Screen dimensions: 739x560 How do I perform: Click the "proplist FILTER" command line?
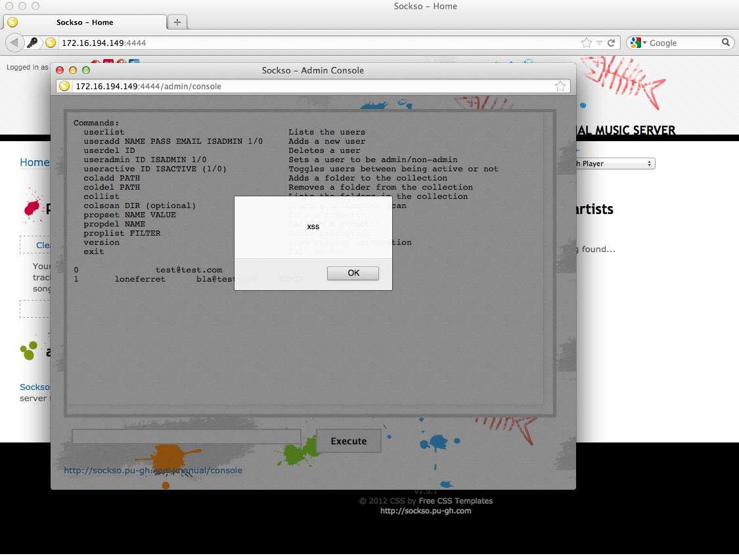tap(122, 233)
